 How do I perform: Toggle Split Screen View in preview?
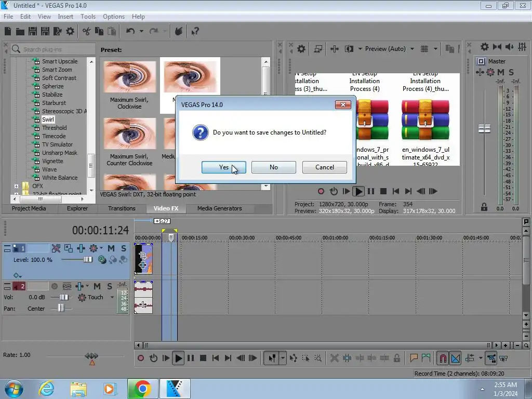[349, 49]
